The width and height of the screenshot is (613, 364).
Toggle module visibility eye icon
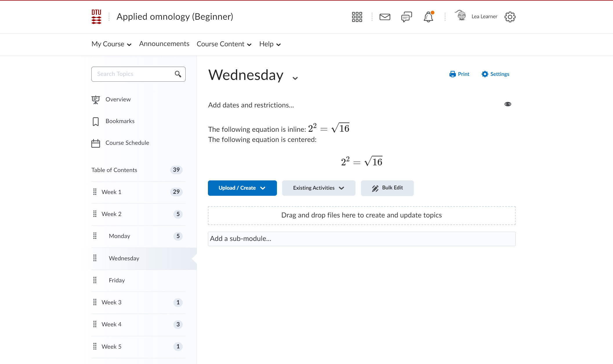[507, 104]
